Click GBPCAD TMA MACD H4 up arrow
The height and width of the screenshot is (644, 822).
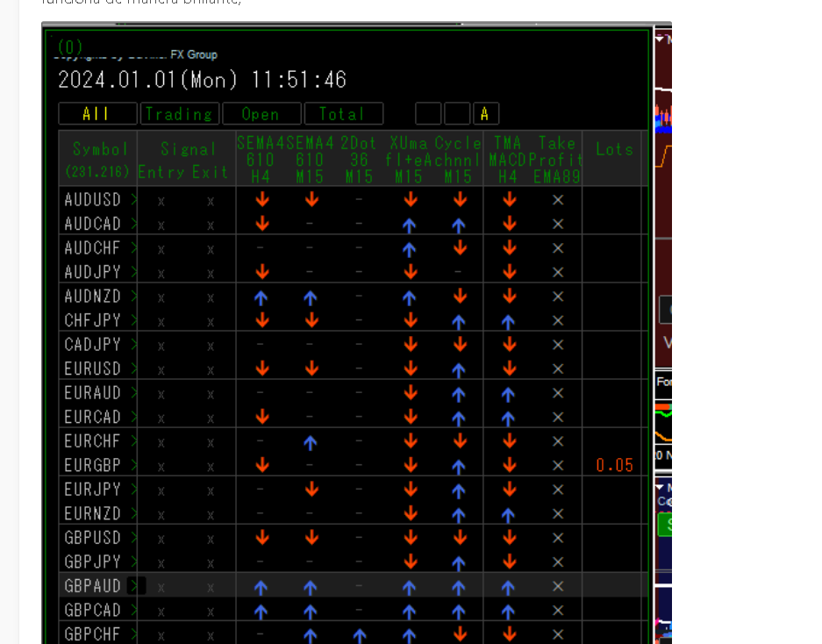(x=508, y=611)
